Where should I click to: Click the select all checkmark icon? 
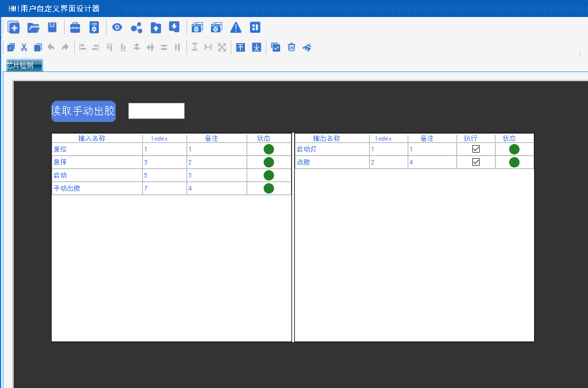click(276, 47)
